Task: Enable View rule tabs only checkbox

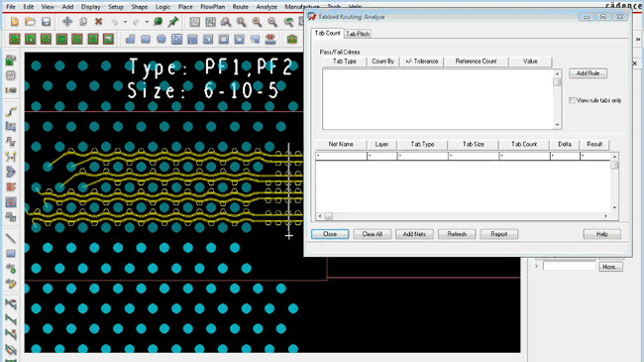Action: pos(572,100)
